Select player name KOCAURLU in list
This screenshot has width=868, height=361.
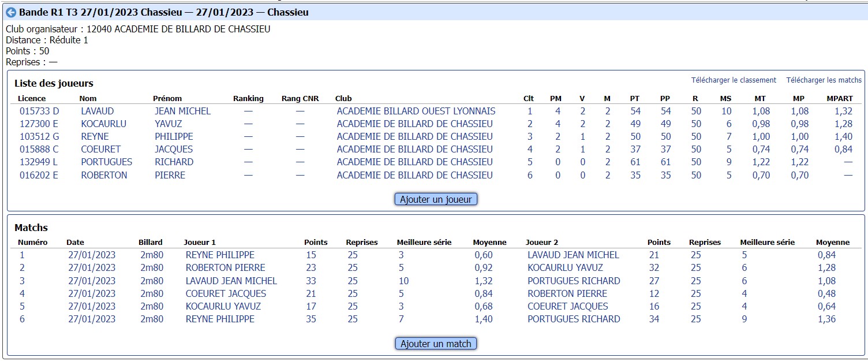(x=103, y=124)
